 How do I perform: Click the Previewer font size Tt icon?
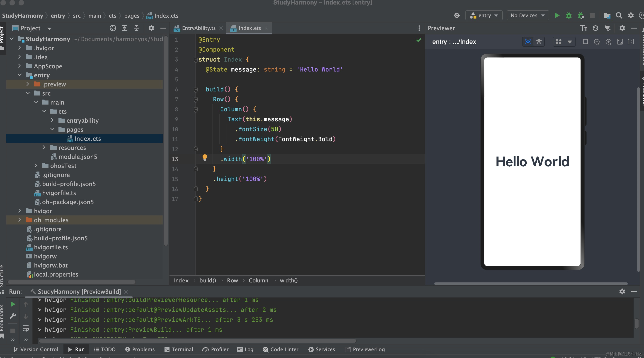(584, 28)
